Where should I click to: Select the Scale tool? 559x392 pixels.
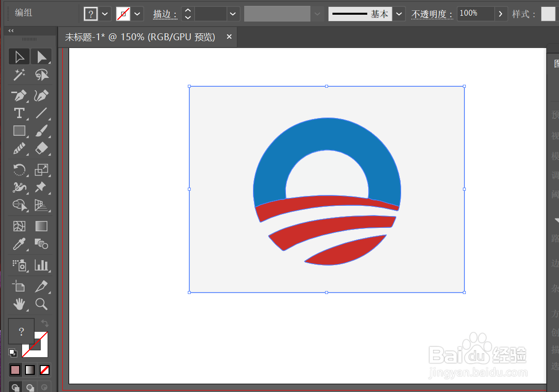(41, 170)
